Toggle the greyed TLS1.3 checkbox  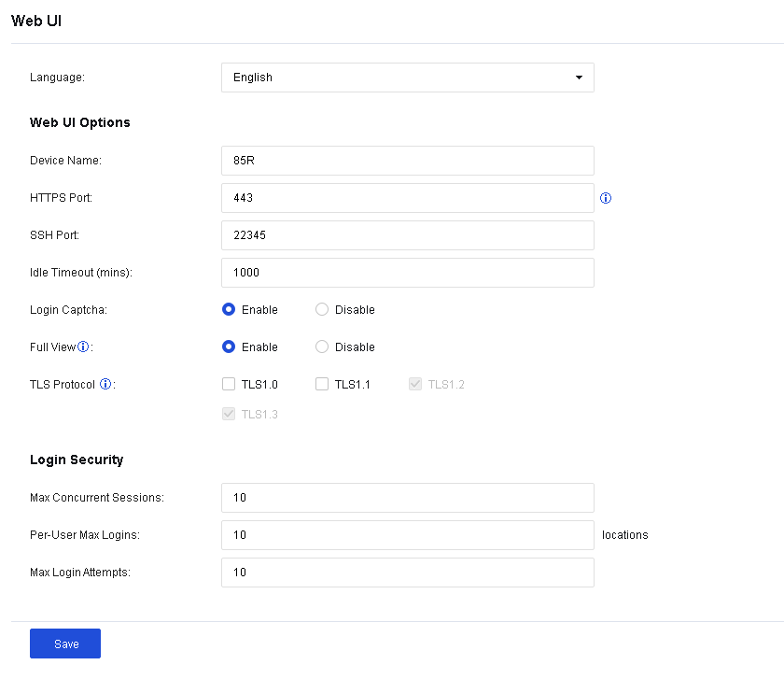pos(229,414)
